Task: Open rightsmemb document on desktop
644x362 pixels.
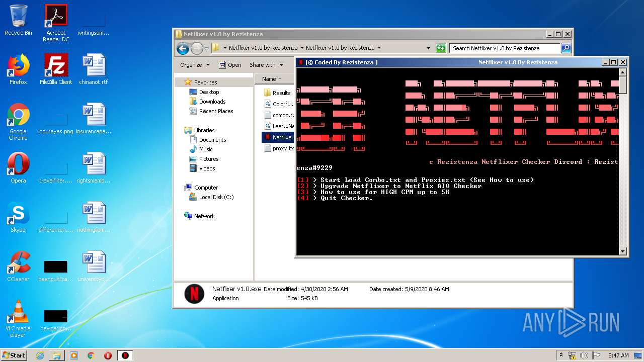Action: [x=94, y=168]
